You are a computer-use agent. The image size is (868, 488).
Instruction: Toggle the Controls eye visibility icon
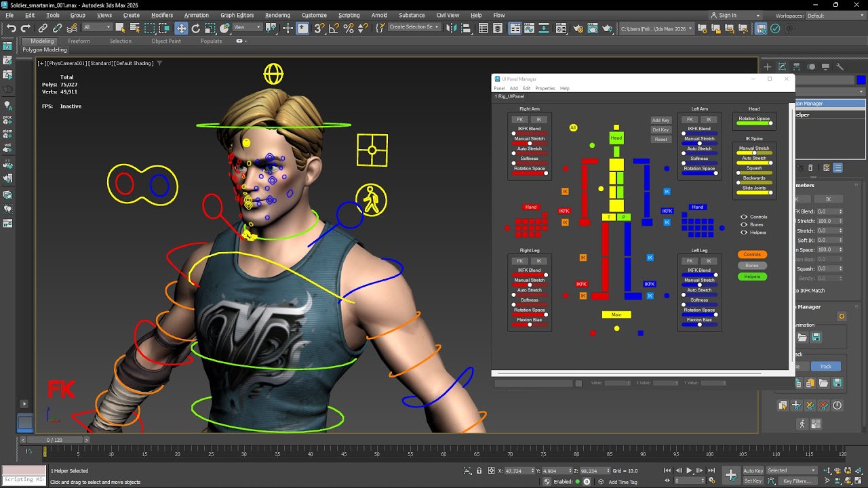(744, 217)
